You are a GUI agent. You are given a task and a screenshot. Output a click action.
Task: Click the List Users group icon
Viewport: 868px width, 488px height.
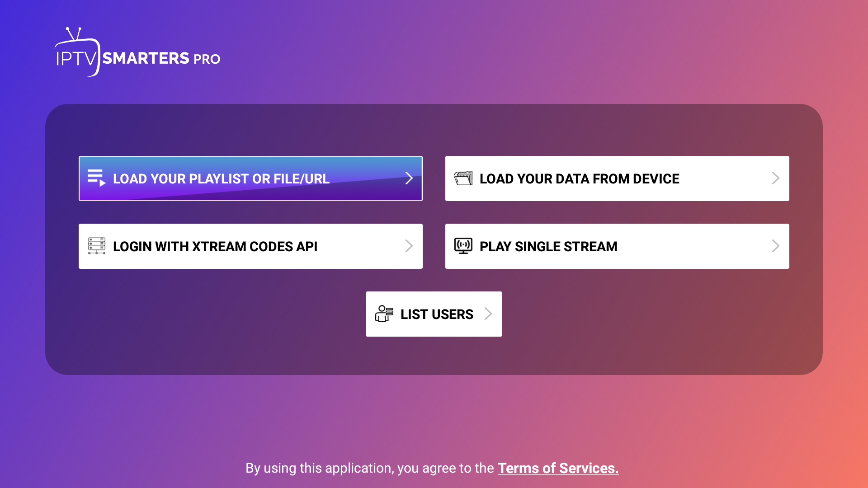point(384,314)
